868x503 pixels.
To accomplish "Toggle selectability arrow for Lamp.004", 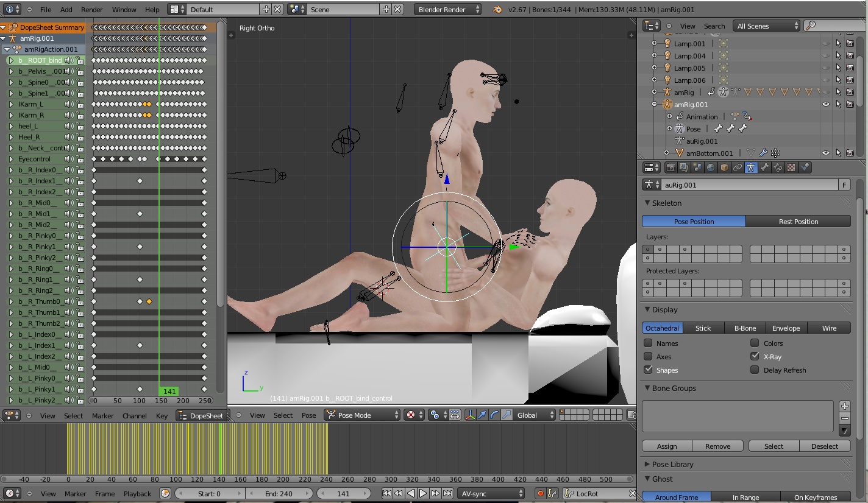I will click(x=838, y=55).
